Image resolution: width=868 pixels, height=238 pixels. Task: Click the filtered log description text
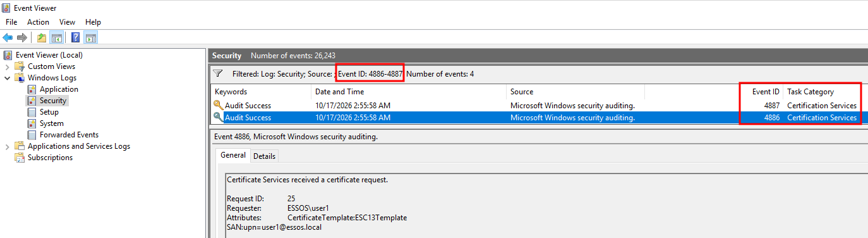pyautogui.click(x=353, y=74)
